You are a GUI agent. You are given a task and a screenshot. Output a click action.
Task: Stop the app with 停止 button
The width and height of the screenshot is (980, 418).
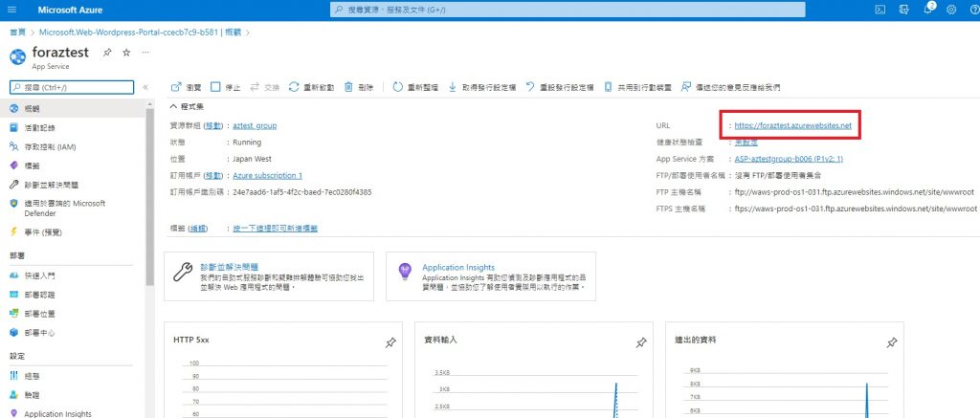pyautogui.click(x=225, y=87)
